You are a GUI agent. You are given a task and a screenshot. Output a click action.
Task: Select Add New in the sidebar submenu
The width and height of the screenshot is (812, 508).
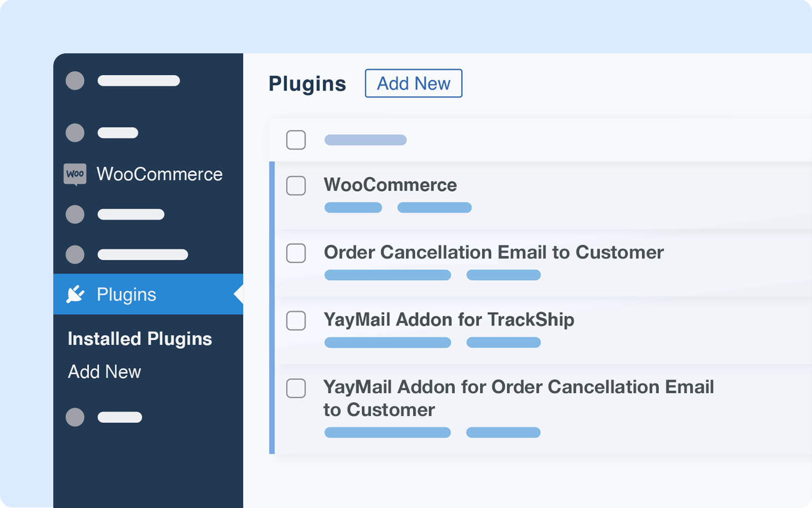[105, 372]
